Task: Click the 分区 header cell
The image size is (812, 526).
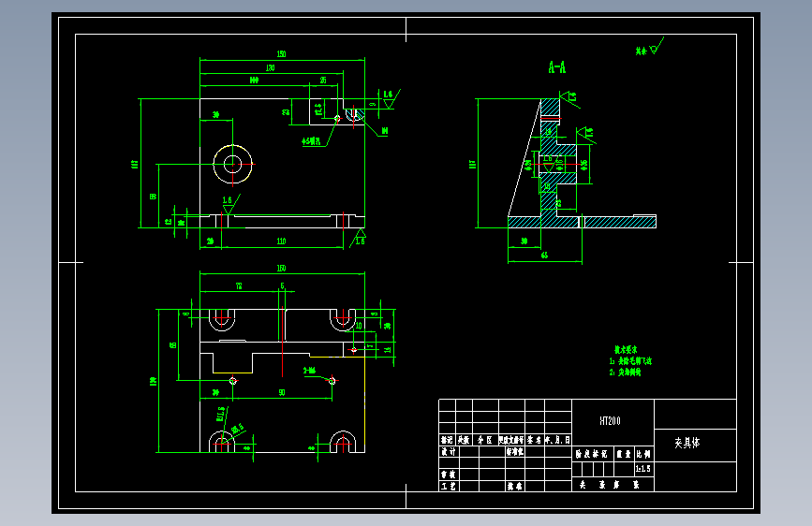Action: pyautogui.click(x=485, y=440)
